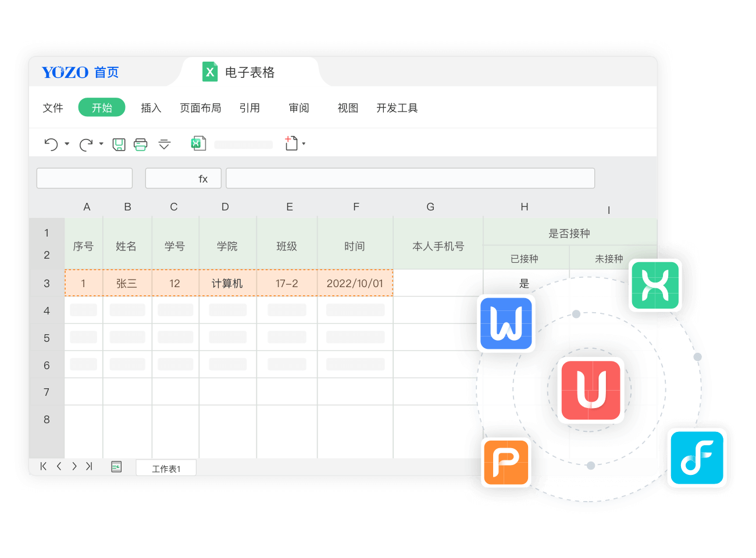Click the filter double-chevron toolbar icon
Image resolution: width=756 pixels, height=558 pixels.
164,145
